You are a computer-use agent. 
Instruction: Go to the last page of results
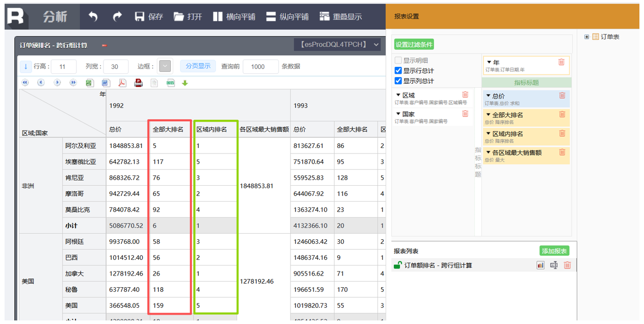pyautogui.click(x=73, y=83)
